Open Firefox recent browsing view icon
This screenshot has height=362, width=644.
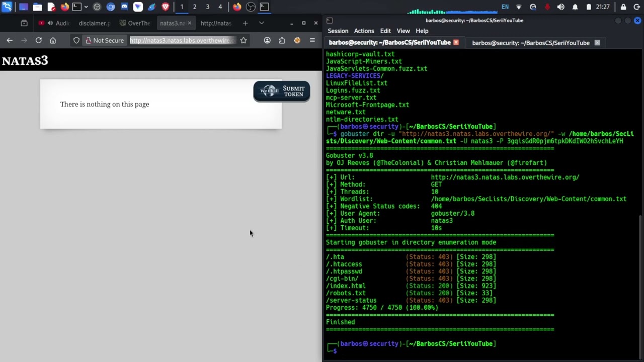point(24,23)
